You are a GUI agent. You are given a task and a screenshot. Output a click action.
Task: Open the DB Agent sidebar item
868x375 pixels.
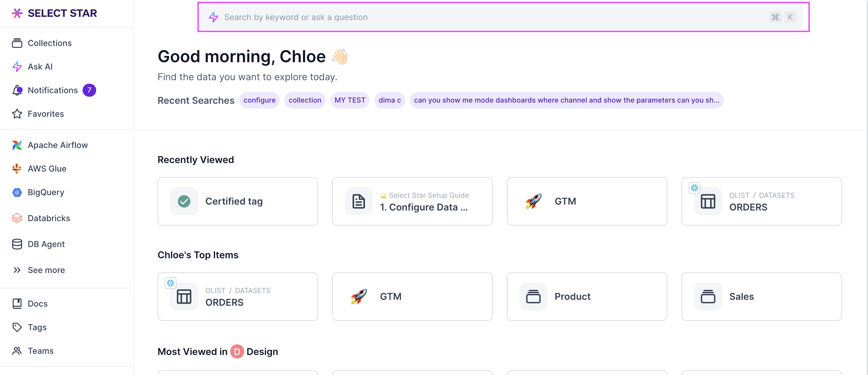tap(46, 244)
